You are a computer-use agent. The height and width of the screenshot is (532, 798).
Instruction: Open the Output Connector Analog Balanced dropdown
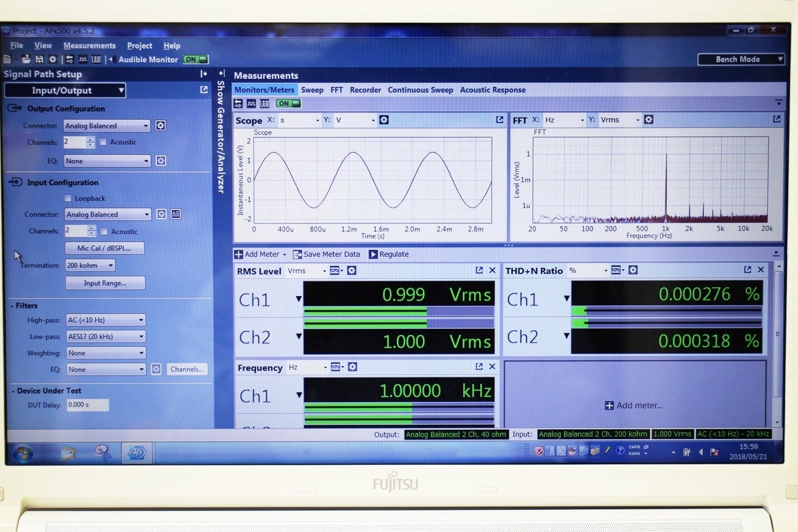click(107, 126)
